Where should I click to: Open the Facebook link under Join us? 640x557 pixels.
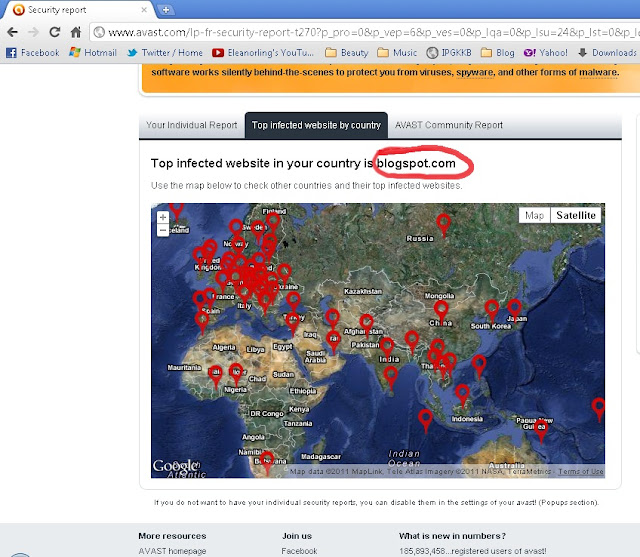click(299, 551)
